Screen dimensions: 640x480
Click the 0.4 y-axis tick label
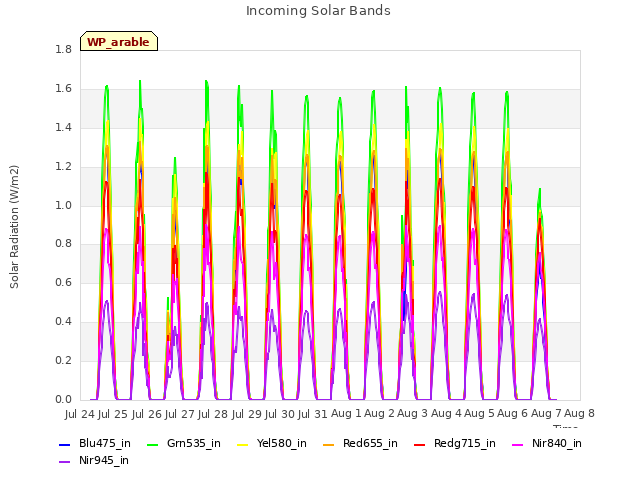point(63,322)
